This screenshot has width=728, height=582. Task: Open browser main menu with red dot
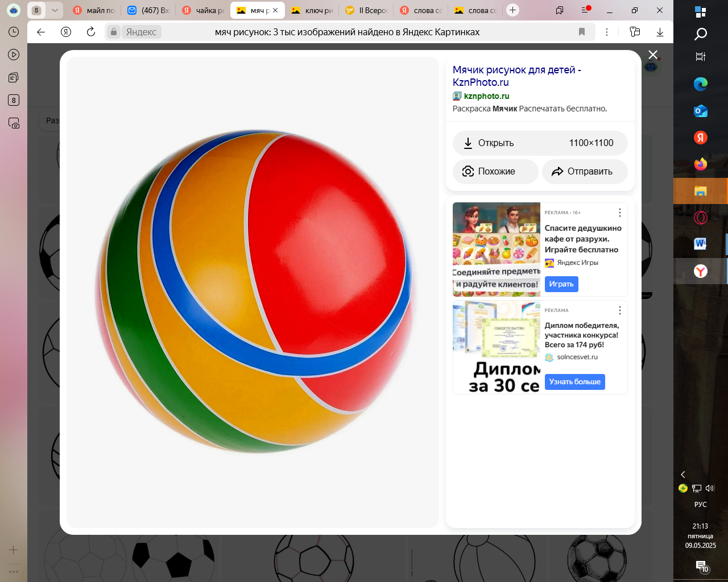coord(585,10)
